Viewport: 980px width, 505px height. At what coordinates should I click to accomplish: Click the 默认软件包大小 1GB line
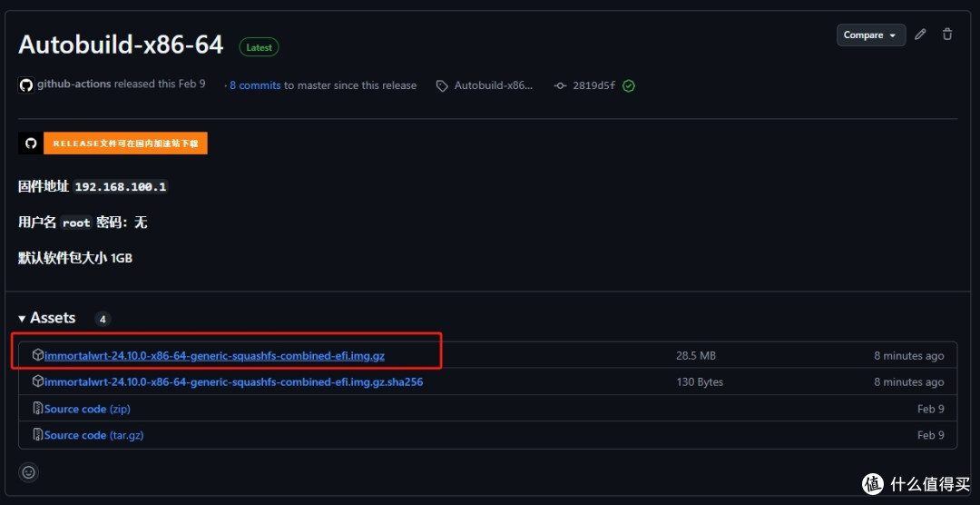pyautogui.click(x=75, y=258)
